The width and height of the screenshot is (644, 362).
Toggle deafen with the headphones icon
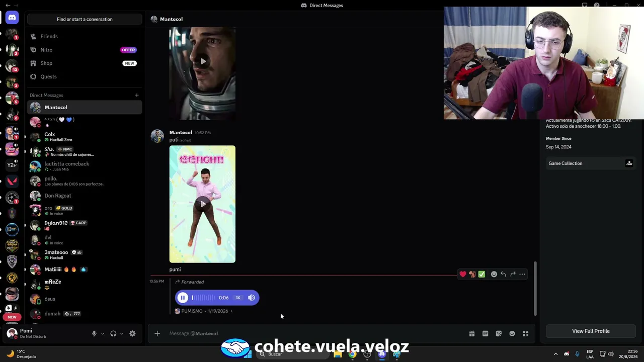click(113, 333)
